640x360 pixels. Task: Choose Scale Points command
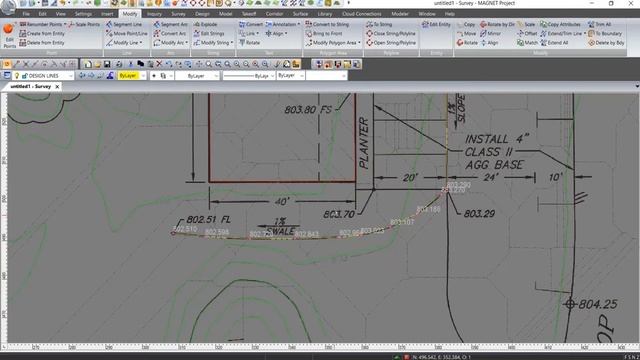coord(84,24)
